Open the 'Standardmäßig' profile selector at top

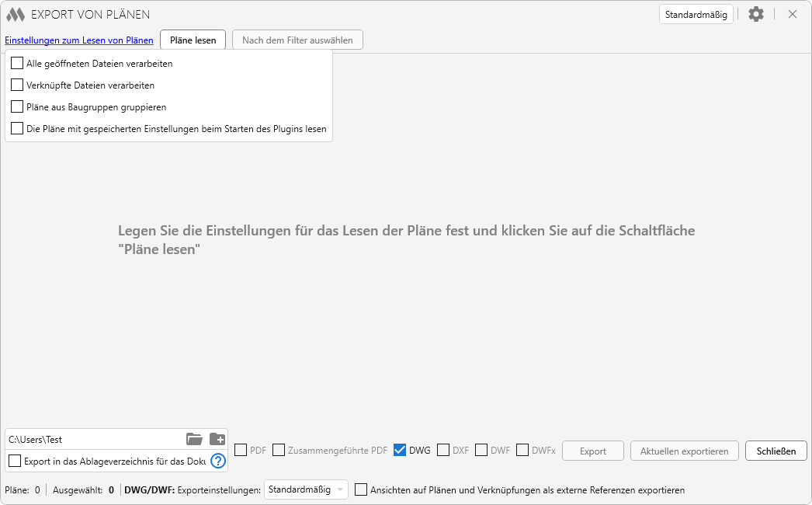point(696,15)
